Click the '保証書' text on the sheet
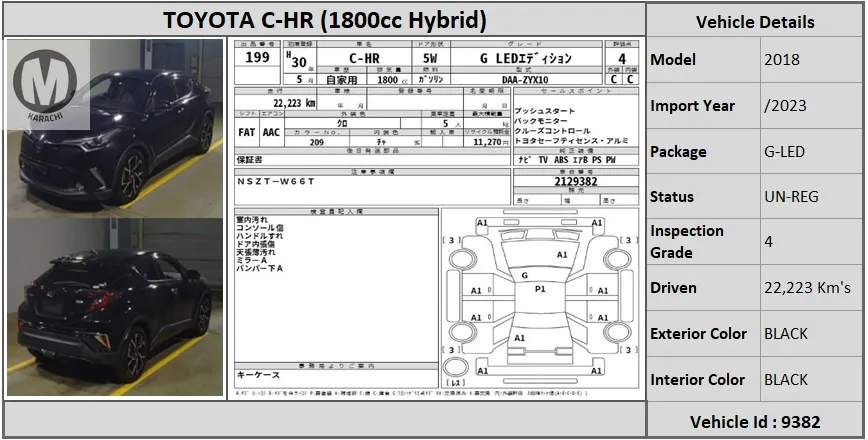 [249, 159]
